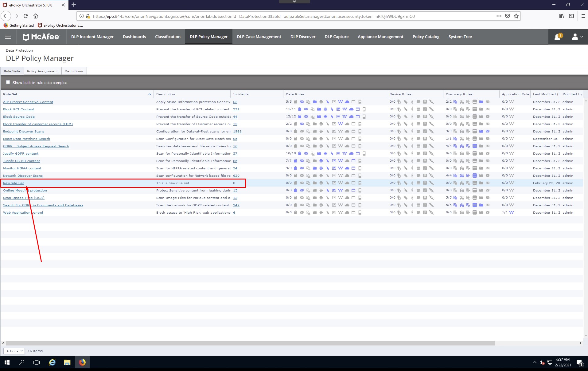The width and height of the screenshot is (588, 371).
Task: Switch to the Policy Assignment tab
Action: [x=42, y=71]
